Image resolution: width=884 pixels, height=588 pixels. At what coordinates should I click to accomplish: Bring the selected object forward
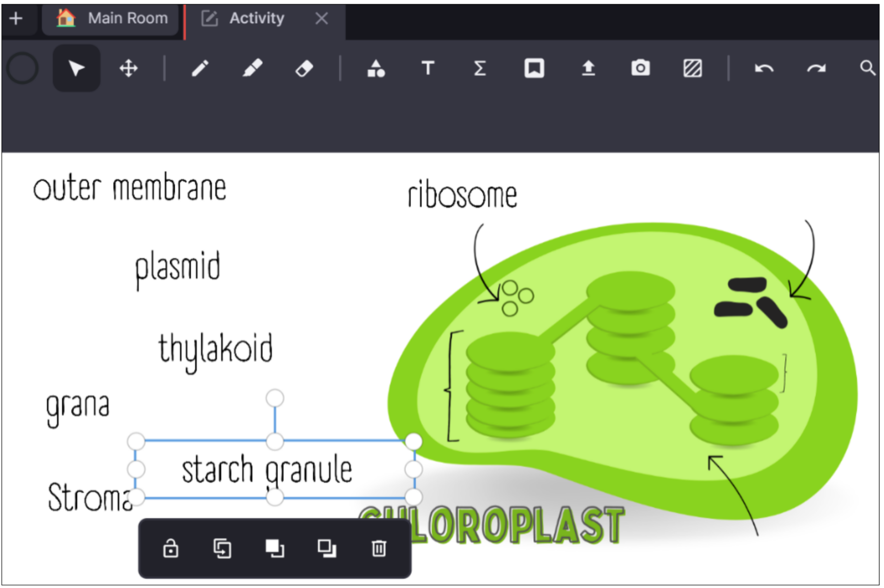(274, 549)
